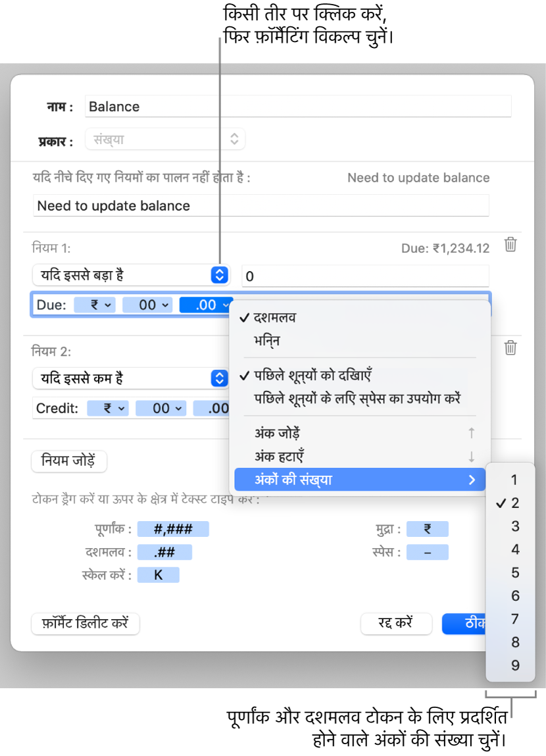Image resolution: width=546 pixels, height=756 pixels.
Task: Choose 'पिछले शून्यों के लिए स्पेस का उपयोग करें'
Action: coord(359,398)
